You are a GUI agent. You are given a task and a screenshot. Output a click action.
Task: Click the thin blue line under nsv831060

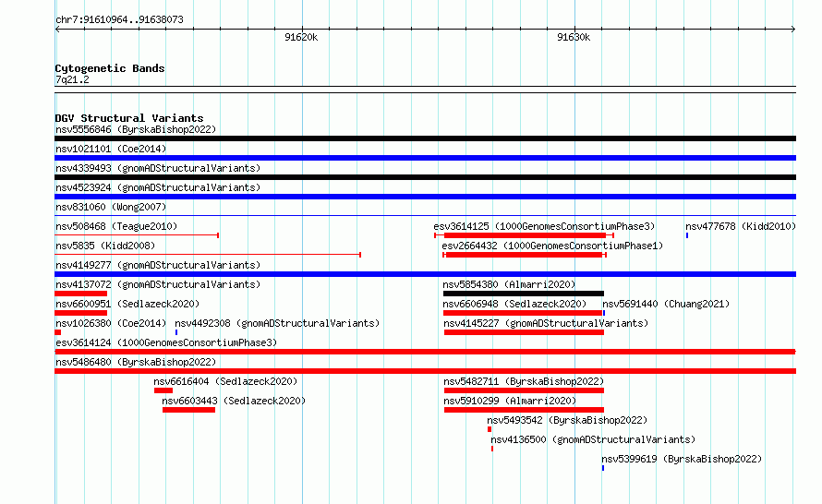click(x=425, y=215)
